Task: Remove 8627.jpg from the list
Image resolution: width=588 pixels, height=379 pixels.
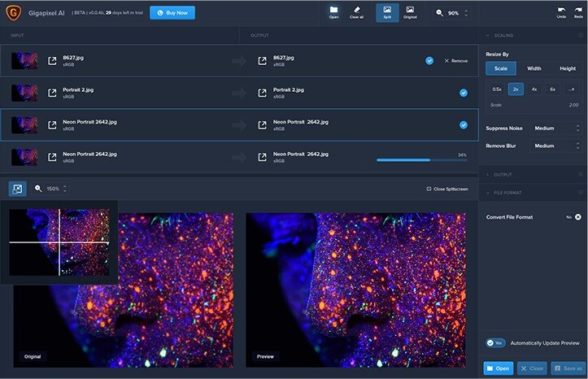Action: 456,61
